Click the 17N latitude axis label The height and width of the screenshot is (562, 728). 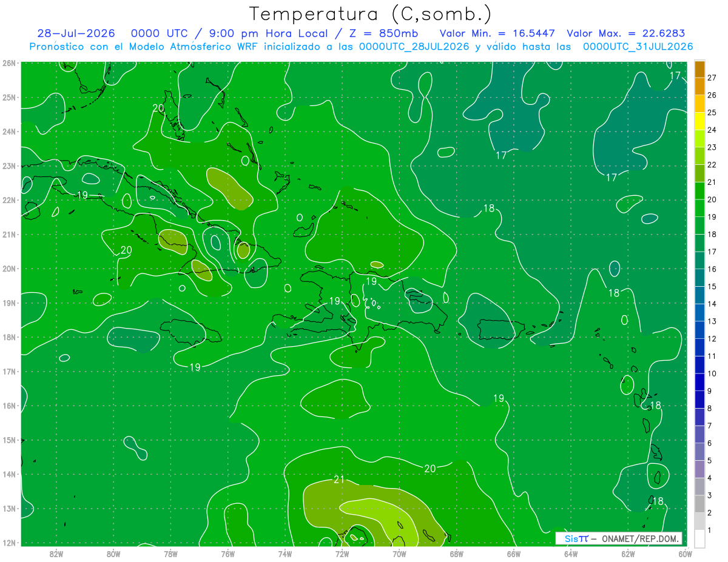pos(8,371)
